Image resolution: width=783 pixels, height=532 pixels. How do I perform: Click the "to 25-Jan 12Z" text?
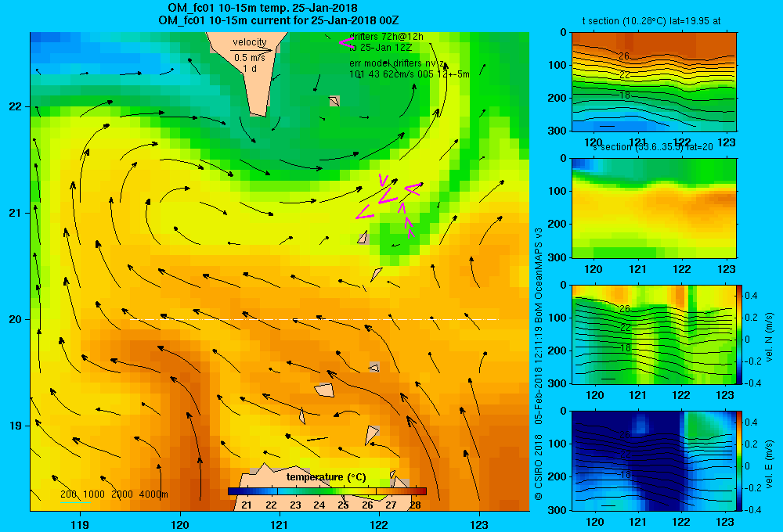tap(381, 48)
